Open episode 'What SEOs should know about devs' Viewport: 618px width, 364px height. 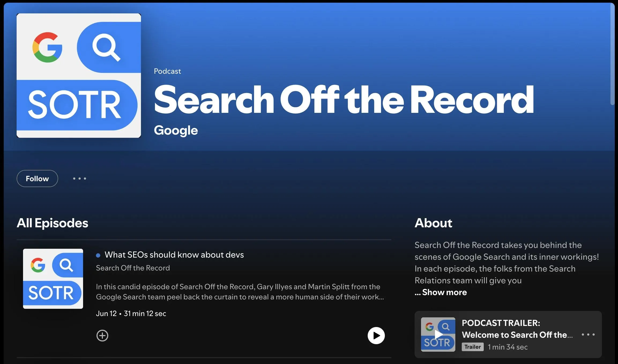[174, 255]
